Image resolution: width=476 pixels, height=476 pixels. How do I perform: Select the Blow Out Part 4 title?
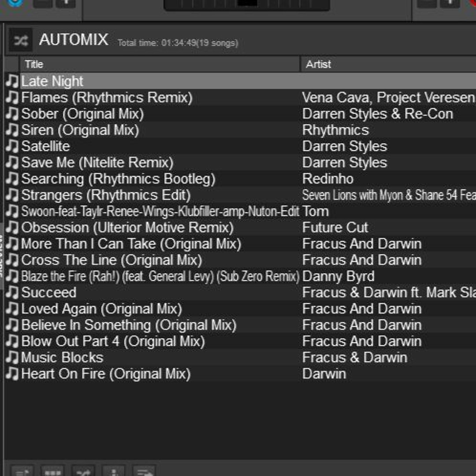(x=113, y=341)
